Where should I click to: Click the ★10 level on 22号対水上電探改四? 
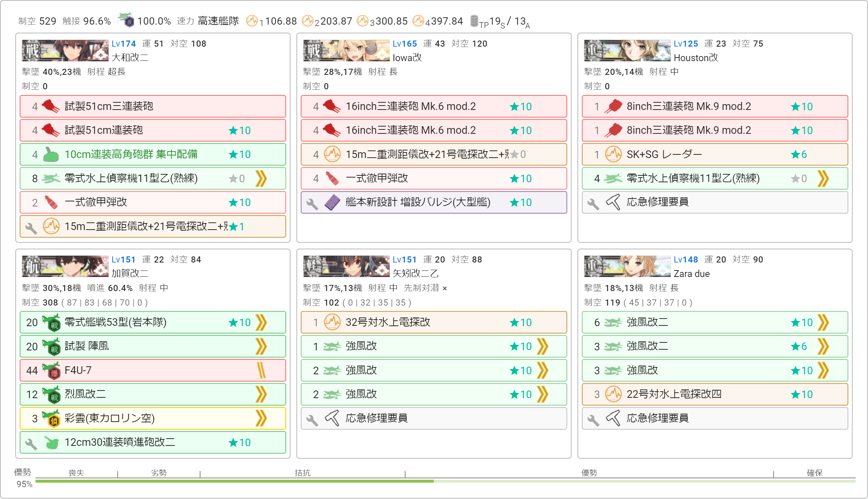[x=801, y=394]
